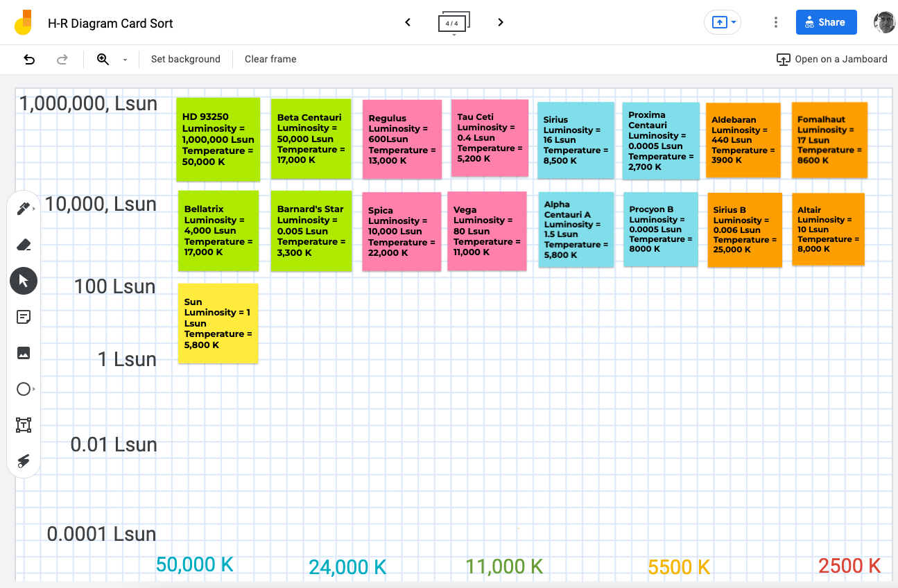
Task: Expand the zoom options dropdown arrow
Action: 125,60
